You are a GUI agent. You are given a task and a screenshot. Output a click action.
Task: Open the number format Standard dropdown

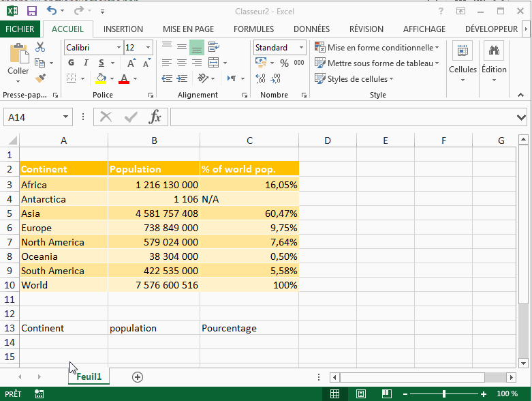[x=301, y=48]
